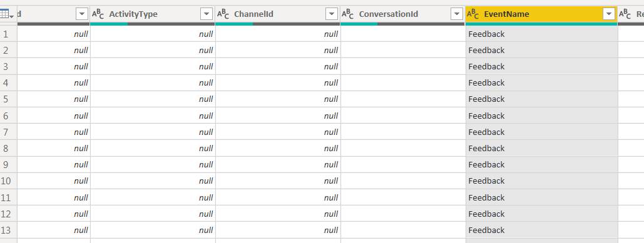
Task: Click the leftmost column null cell in row 4
Action: pos(53,83)
